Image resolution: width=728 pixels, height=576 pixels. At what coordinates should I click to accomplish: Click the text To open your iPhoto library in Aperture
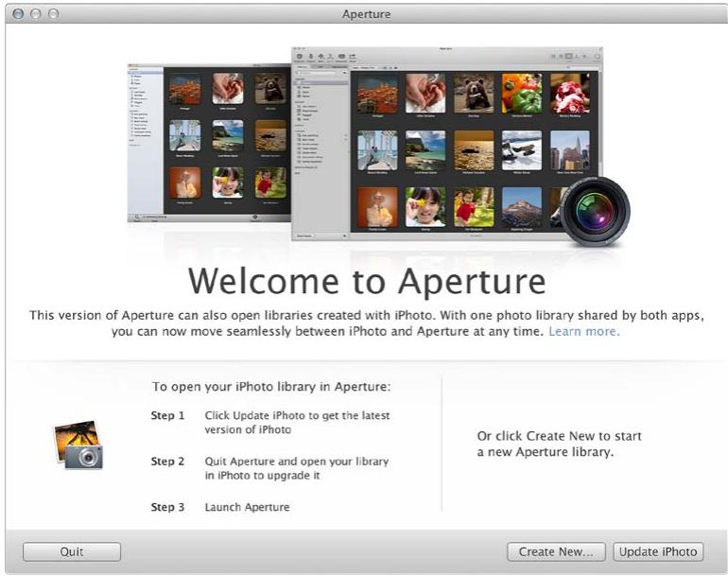(x=271, y=387)
